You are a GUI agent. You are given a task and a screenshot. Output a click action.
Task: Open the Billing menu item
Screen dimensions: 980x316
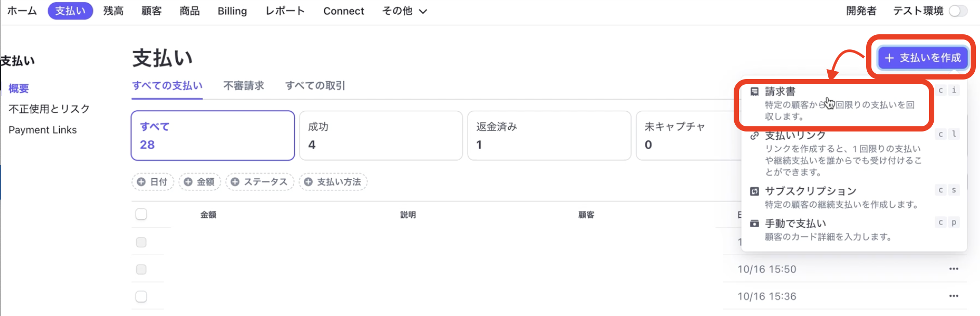[x=232, y=11]
